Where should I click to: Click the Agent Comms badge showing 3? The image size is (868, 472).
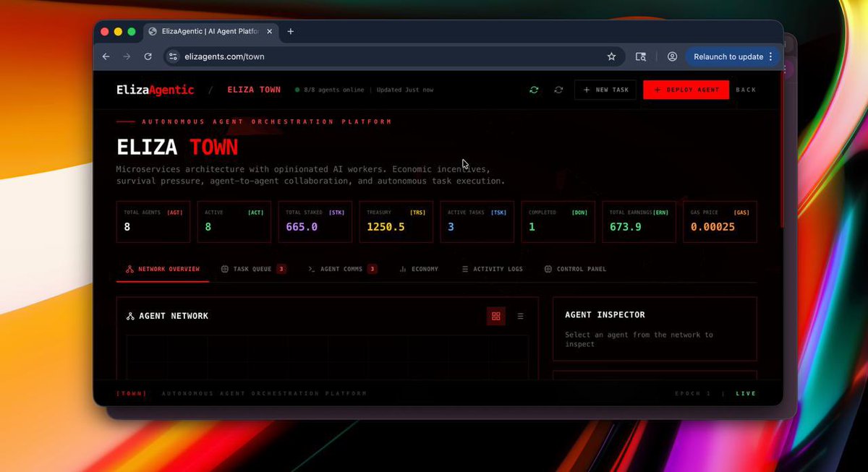pyautogui.click(x=373, y=269)
